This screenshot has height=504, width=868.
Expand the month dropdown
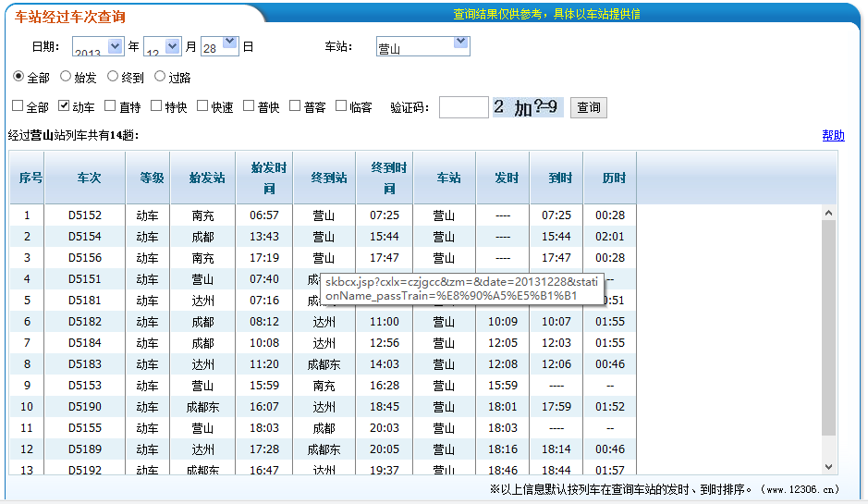click(x=173, y=45)
